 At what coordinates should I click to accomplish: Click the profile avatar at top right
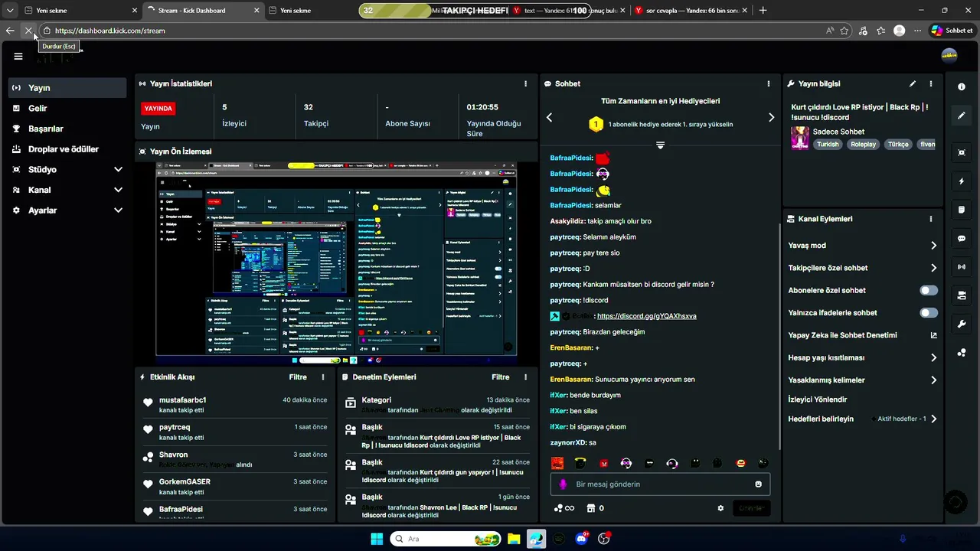pyautogui.click(x=949, y=55)
